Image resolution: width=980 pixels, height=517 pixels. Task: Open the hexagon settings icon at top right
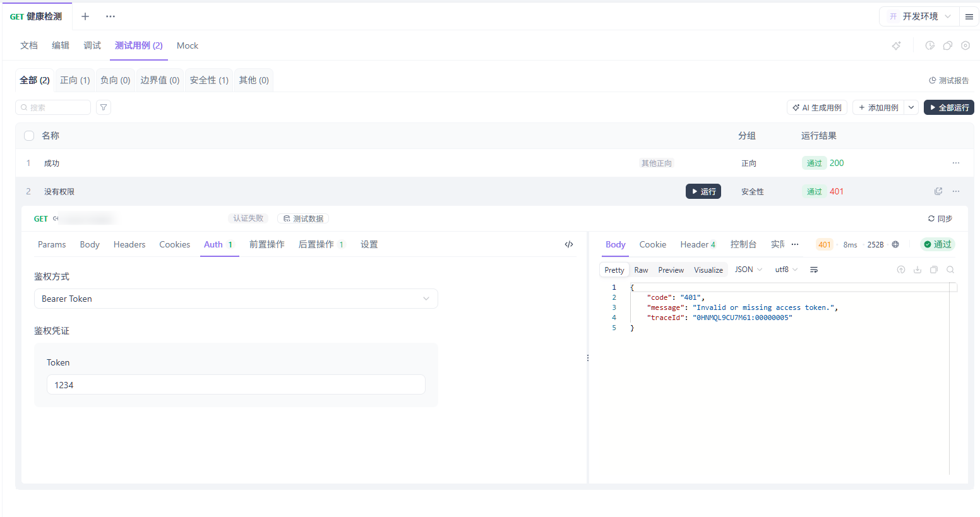[965, 45]
